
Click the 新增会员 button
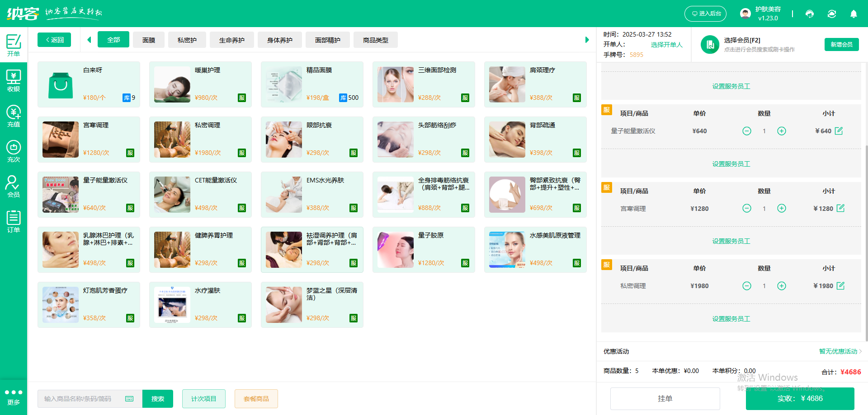click(x=841, y=44)
